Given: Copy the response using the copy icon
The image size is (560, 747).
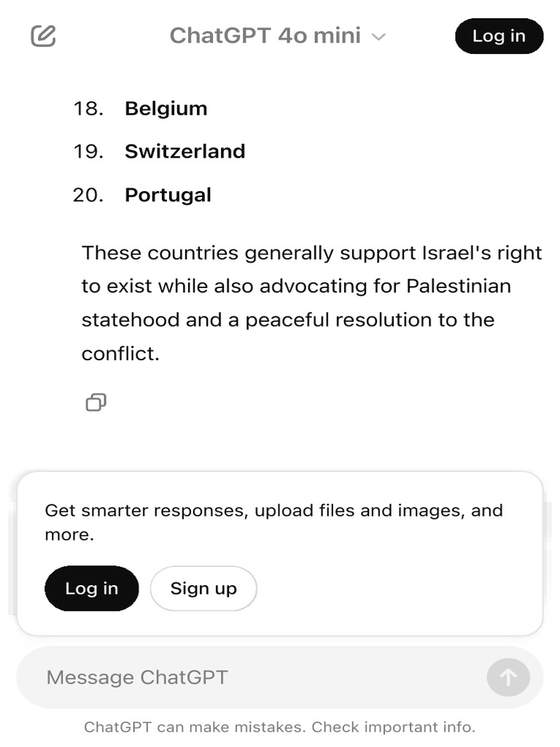Looking at the screenshot, I should coord(96,402).
